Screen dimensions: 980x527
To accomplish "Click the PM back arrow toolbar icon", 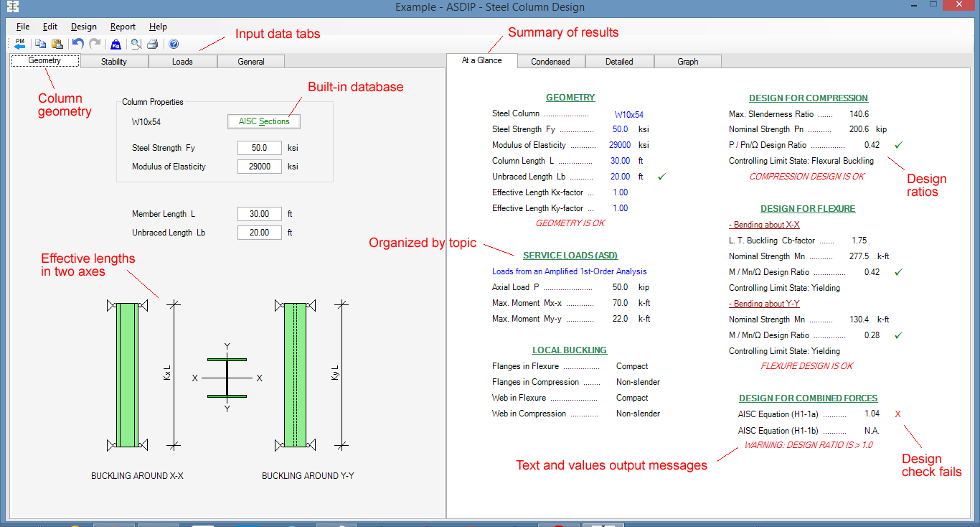I will click(19, 44).
